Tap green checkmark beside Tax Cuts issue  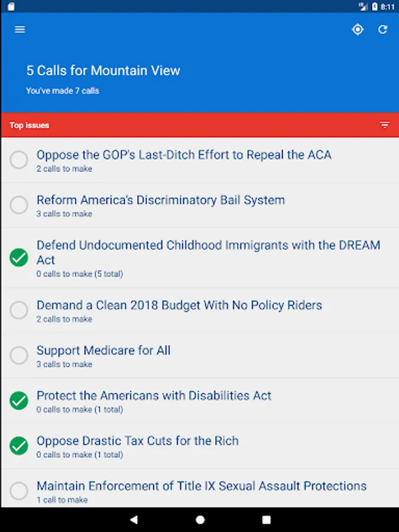(x=19, y=446)
